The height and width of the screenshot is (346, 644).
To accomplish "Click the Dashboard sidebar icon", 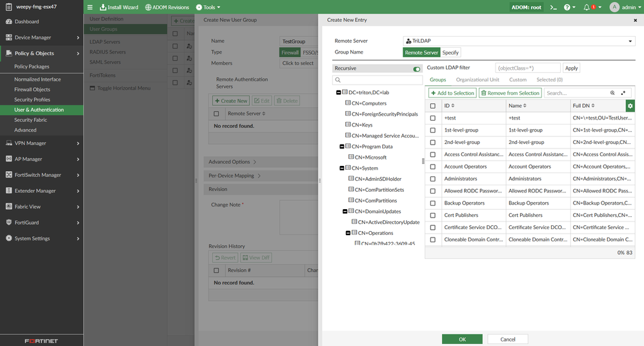I will (8, 21).
